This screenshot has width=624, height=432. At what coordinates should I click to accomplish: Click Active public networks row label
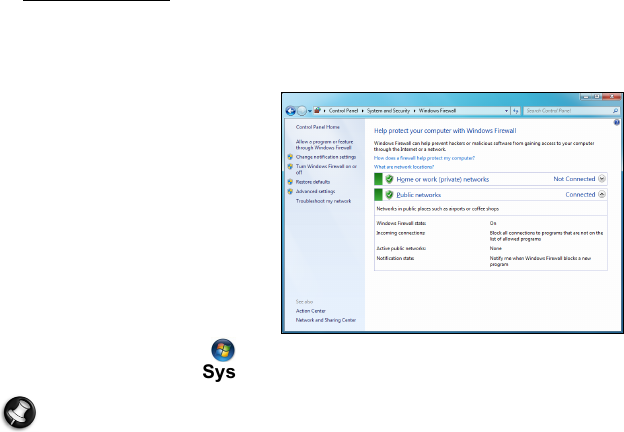coord(401,249)
